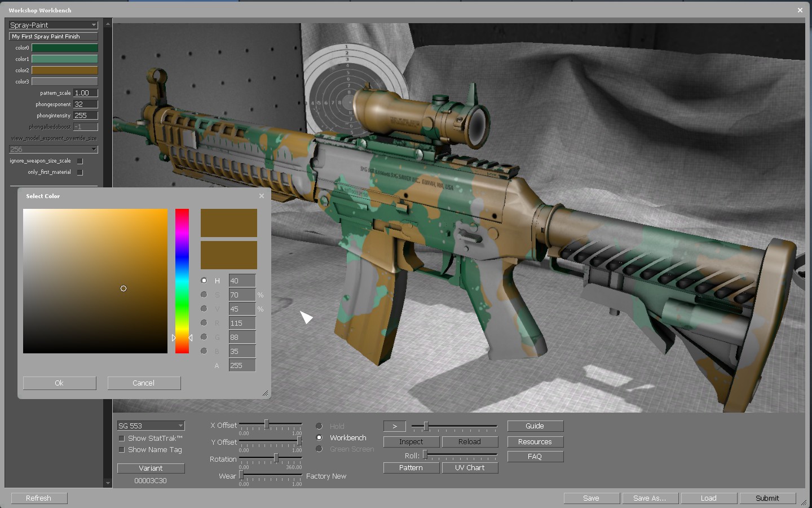Click the color dialog resize grip
812x508 pixels.
[x=265, y=393]
